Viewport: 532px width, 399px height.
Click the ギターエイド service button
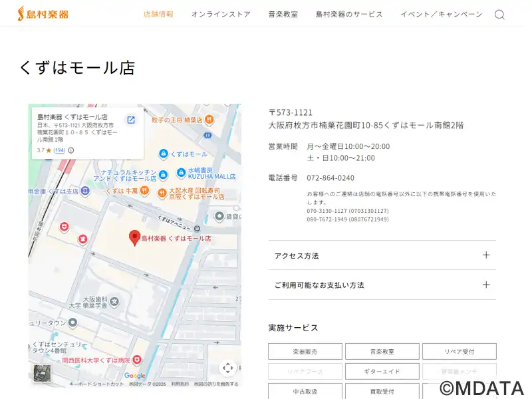tap(382, 371)
